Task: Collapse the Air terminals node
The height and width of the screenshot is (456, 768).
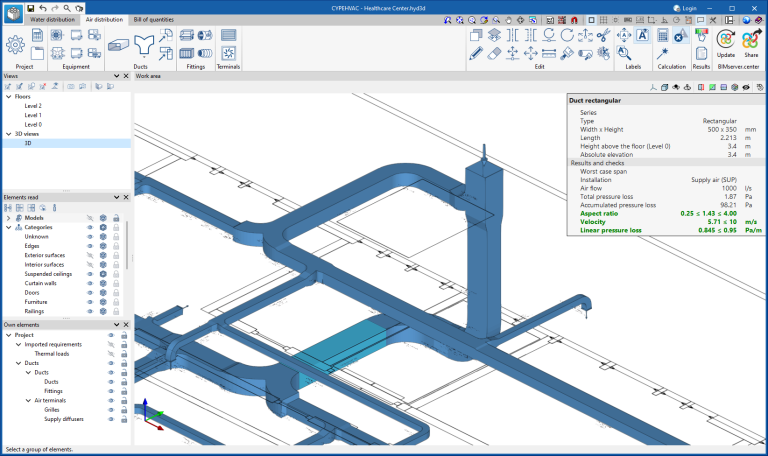Action: tap(28, 400)
